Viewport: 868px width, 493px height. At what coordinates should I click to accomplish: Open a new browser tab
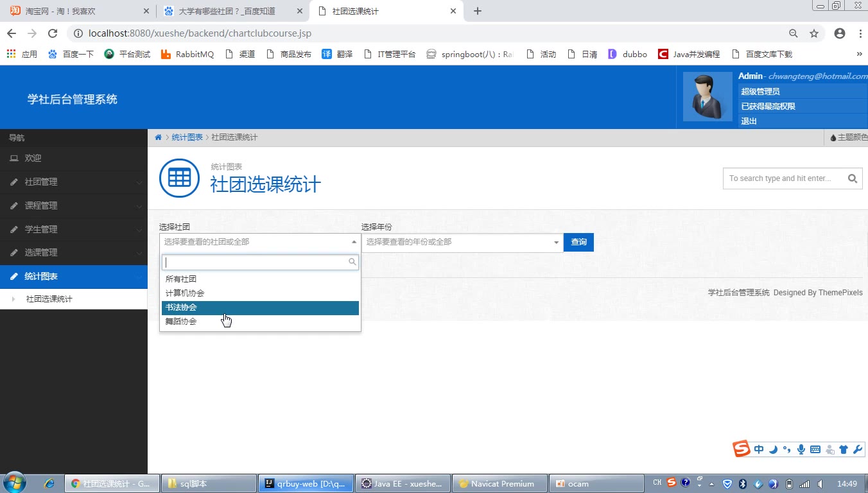478,11
